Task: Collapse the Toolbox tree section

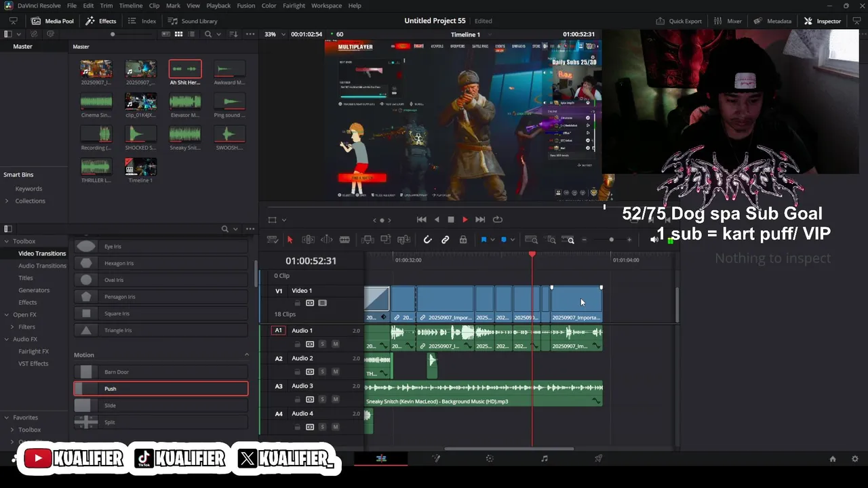Action: click(7, 241)
